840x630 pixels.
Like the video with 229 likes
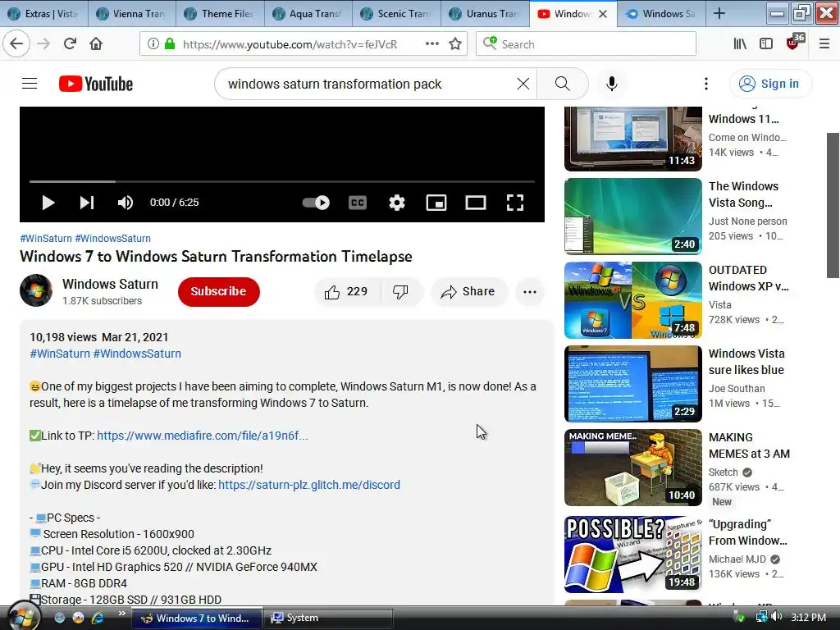pos(347,291)
